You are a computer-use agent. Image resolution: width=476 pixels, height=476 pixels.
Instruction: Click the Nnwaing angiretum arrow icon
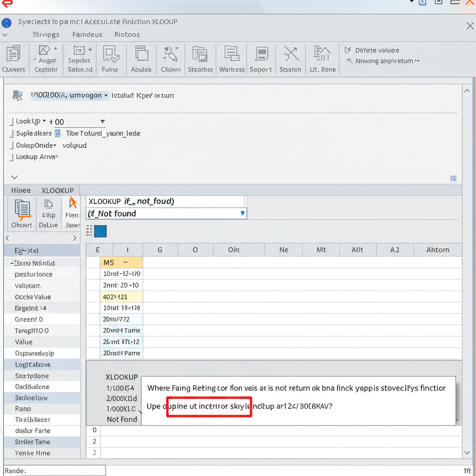tap(350, 61)
